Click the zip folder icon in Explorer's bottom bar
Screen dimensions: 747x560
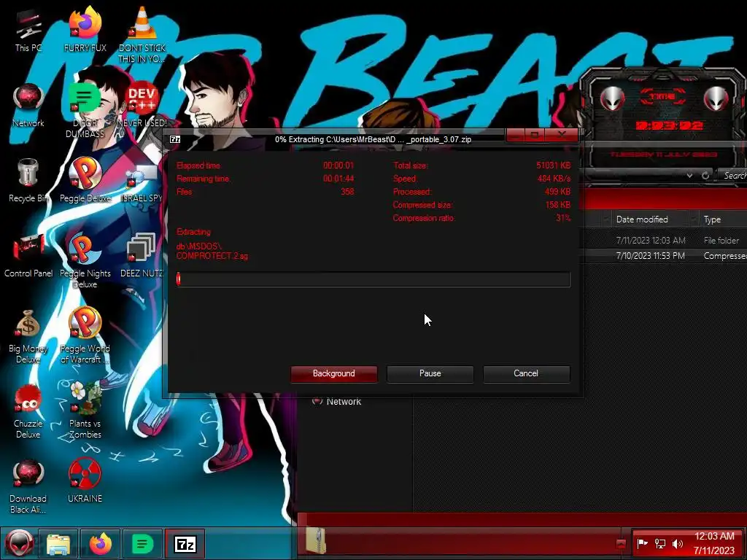315,540
